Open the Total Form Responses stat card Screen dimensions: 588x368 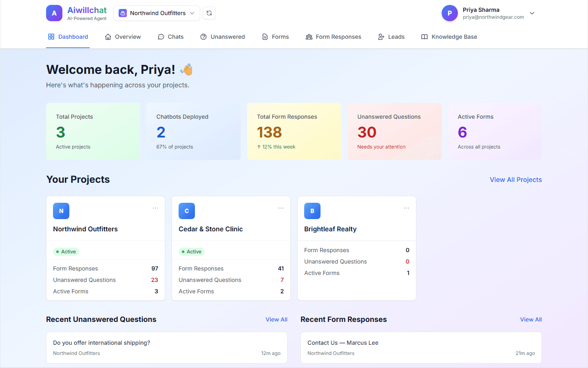pos(294,131)
